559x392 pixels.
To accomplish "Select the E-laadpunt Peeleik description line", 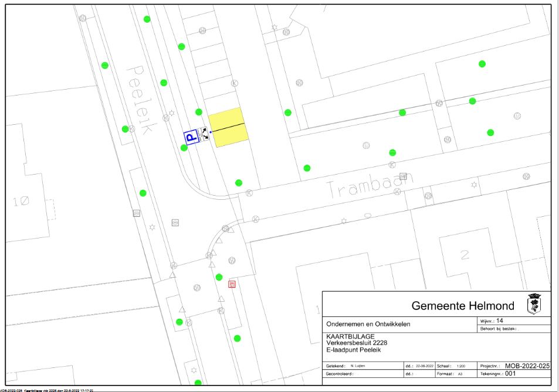I will click(353, 350).
